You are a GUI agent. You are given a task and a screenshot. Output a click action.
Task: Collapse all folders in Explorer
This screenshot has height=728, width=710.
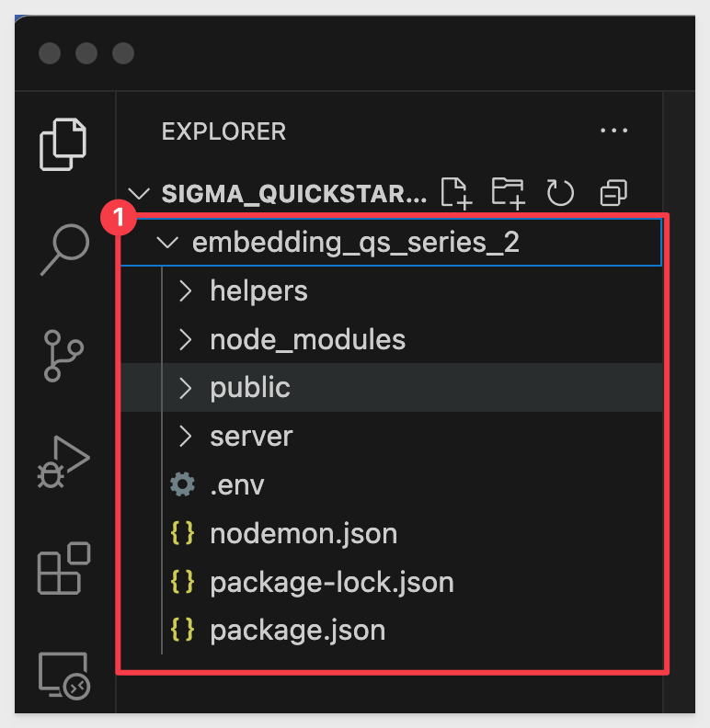pos(613,193)
